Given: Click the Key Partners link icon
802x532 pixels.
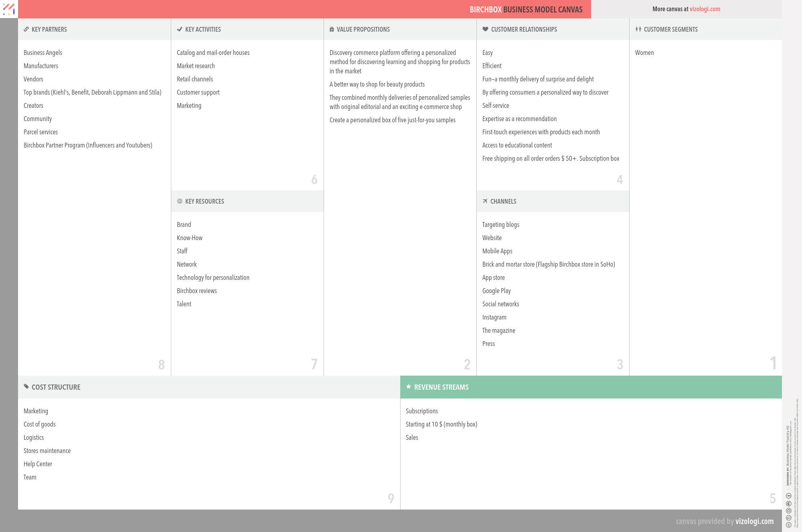Looking at the screenshot, I should (26, 29).
